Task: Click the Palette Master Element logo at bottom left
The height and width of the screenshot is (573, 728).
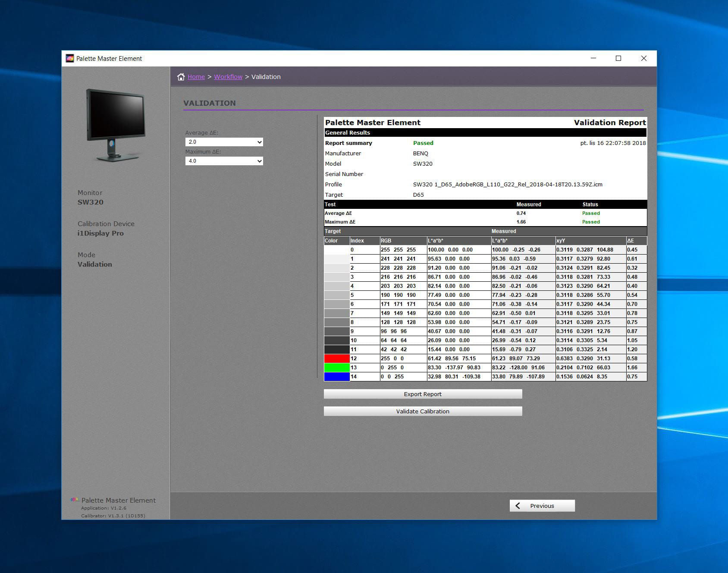Action: 75,500
